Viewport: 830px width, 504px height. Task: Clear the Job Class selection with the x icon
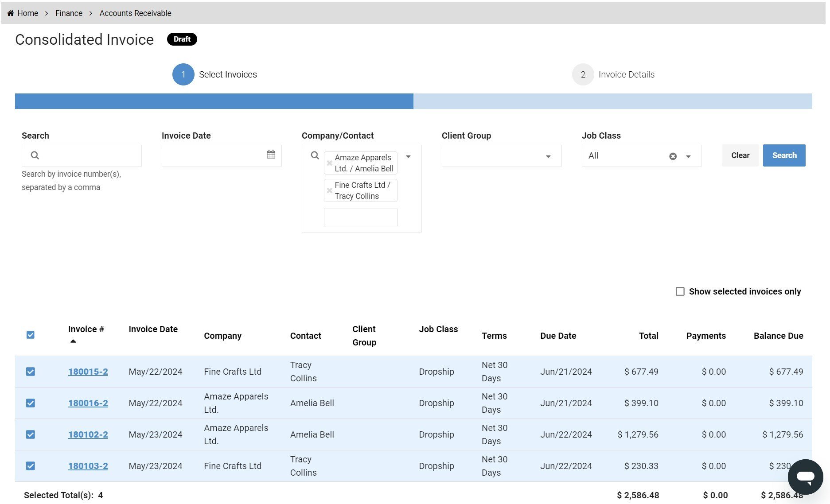(673, 155)
